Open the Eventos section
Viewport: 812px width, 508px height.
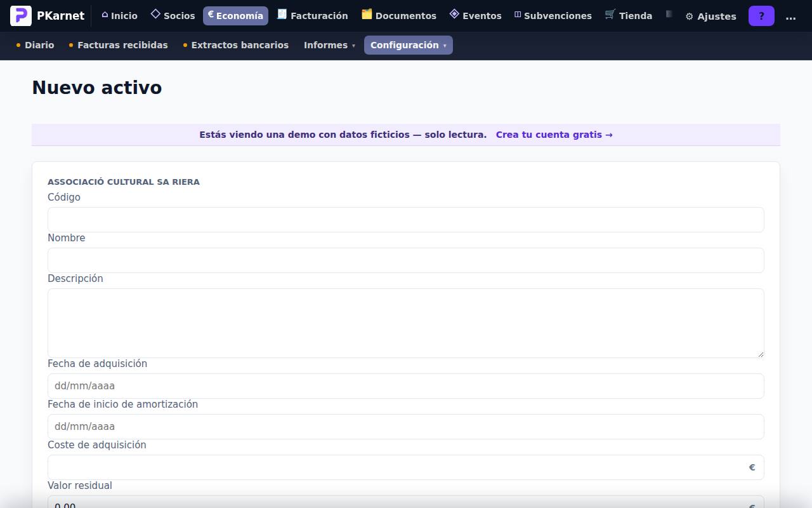tap(475, 16)
